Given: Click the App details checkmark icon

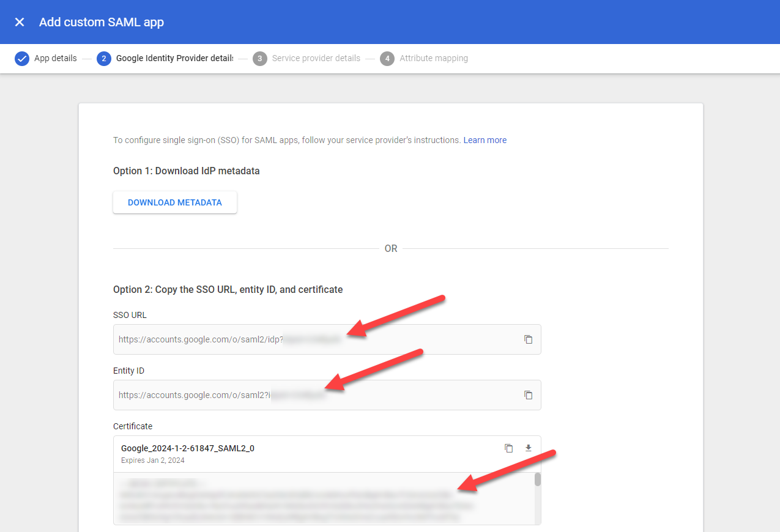Looking at the screenshot, I should click(22, 59).
